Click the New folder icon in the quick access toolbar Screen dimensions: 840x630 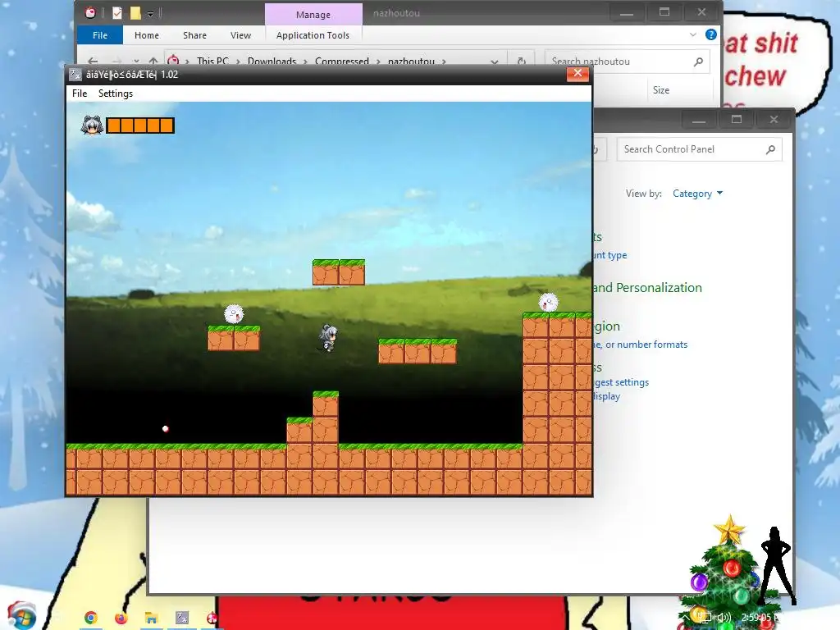pyautogui.click(x=135, y=13)
